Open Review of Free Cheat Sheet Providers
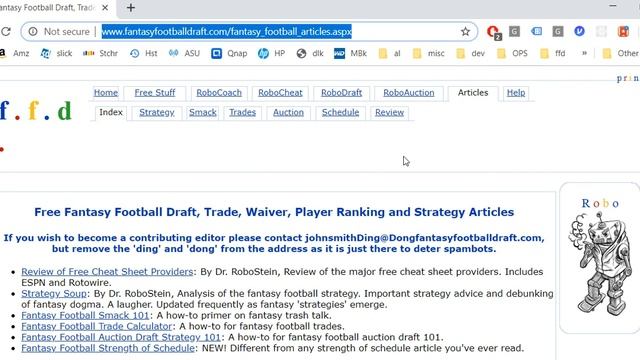The height and width of the screenshot is (360, 640). [x=107, y=272]
